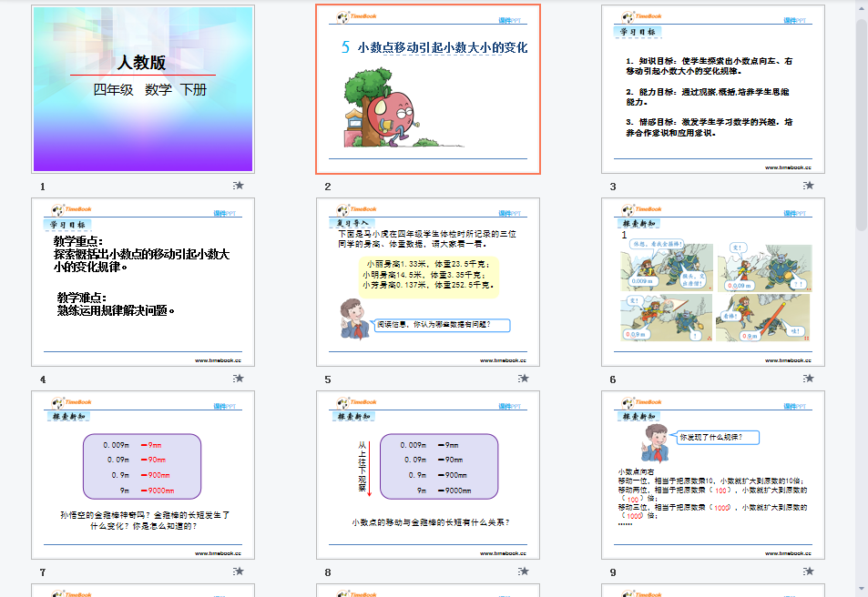Image resolution: width=868 pixels, height=597 pixels.
Task: Select slide 3 with 知识目标 learning goals
Action: click(x=713, y=89)
